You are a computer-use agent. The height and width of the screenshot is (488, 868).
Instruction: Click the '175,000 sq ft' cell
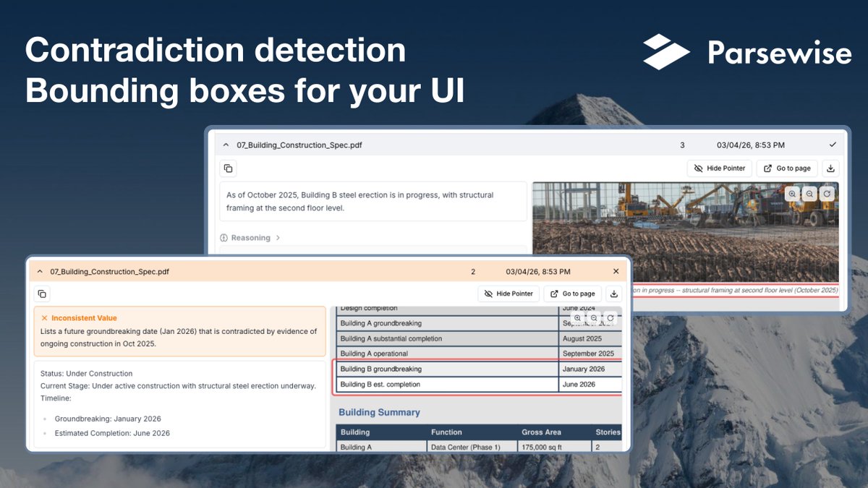556,447
